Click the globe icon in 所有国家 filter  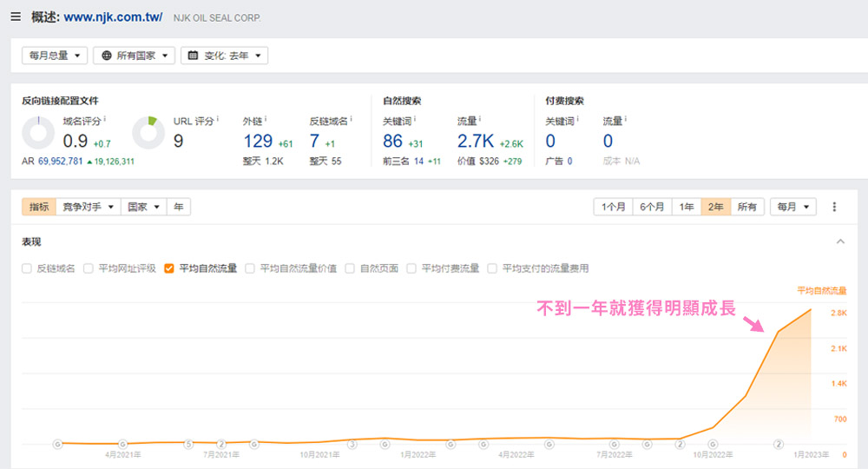(x=106, y=56)
